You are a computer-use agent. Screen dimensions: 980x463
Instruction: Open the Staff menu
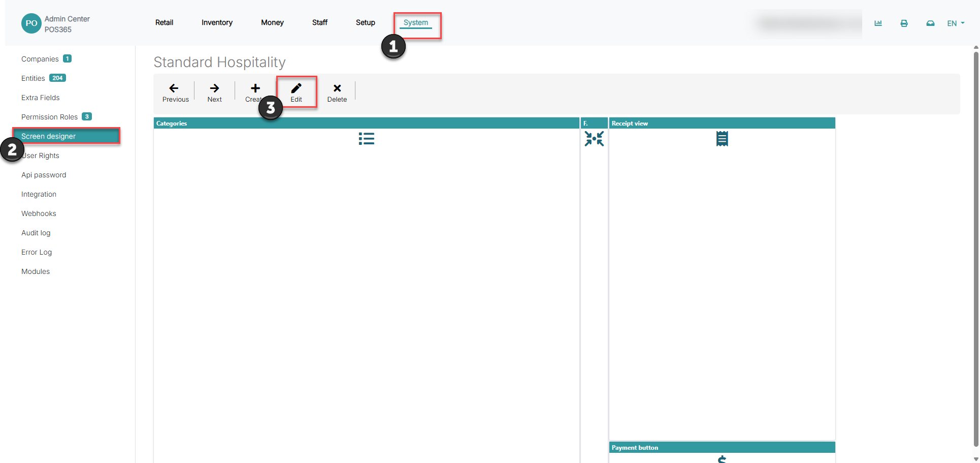click(x=320, y=22)
